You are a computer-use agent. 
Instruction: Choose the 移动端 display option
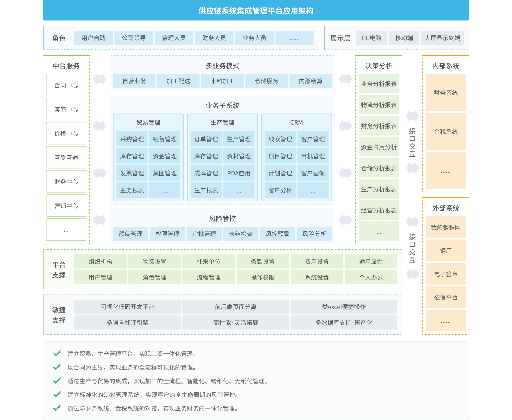click(x=404, y=38)
